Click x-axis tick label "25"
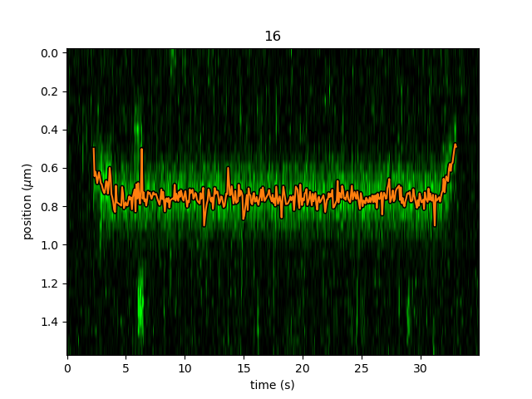Screen dimensions: 532x399 pyautogui.click(x=362, y=368)
